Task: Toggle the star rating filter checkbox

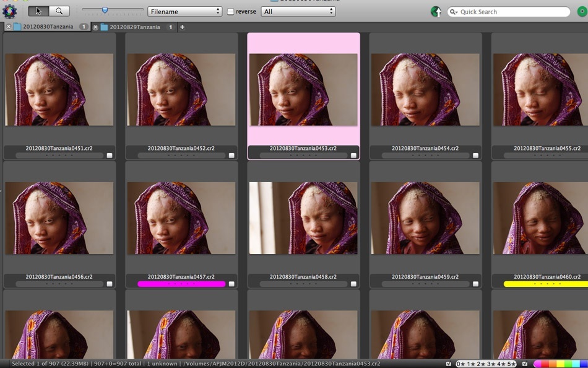Action: coord(449,364)
